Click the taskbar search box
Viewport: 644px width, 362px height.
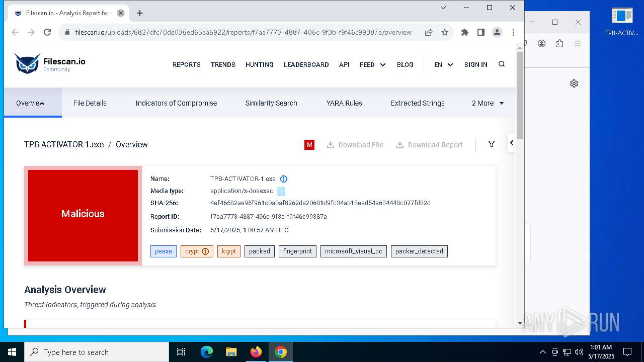pos(97,352)
